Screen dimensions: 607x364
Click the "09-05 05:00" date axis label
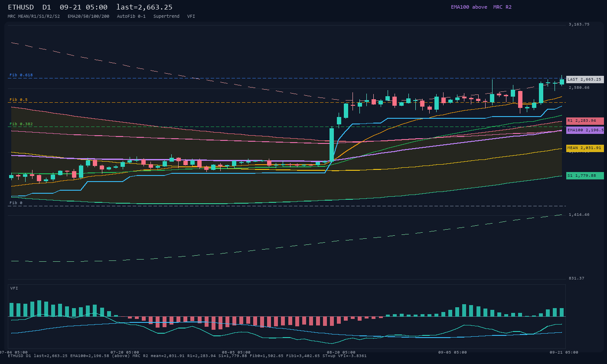point(453,352)
